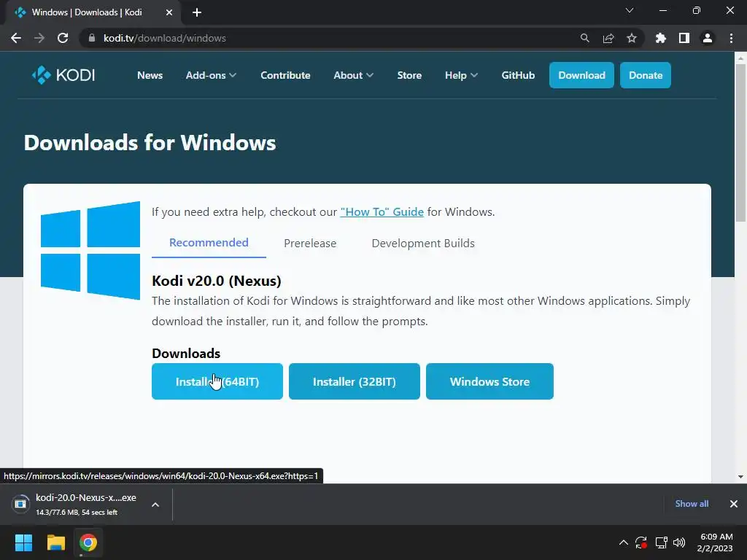Click the Chrome icon in the taskbar
747x560 pixels.
(88, 542)
